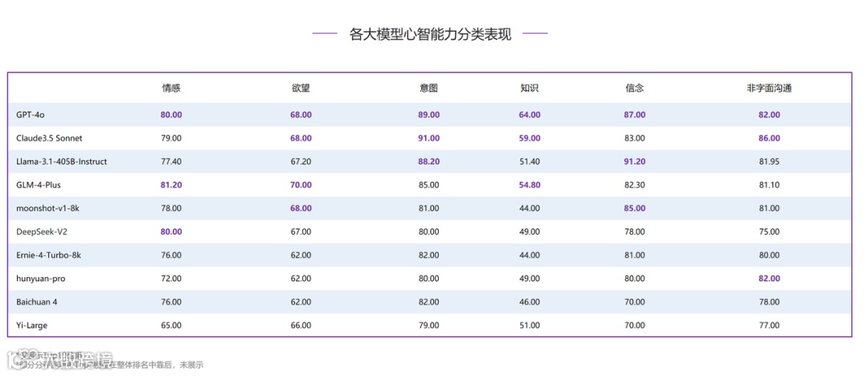Click the hunyuan-pro row label
This screenshot has height=376, width=868.
40,279
